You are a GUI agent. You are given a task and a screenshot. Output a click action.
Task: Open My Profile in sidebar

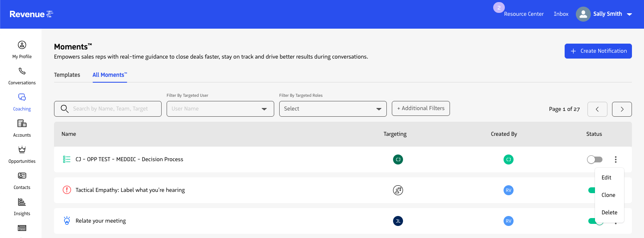[x=22, y=49]
